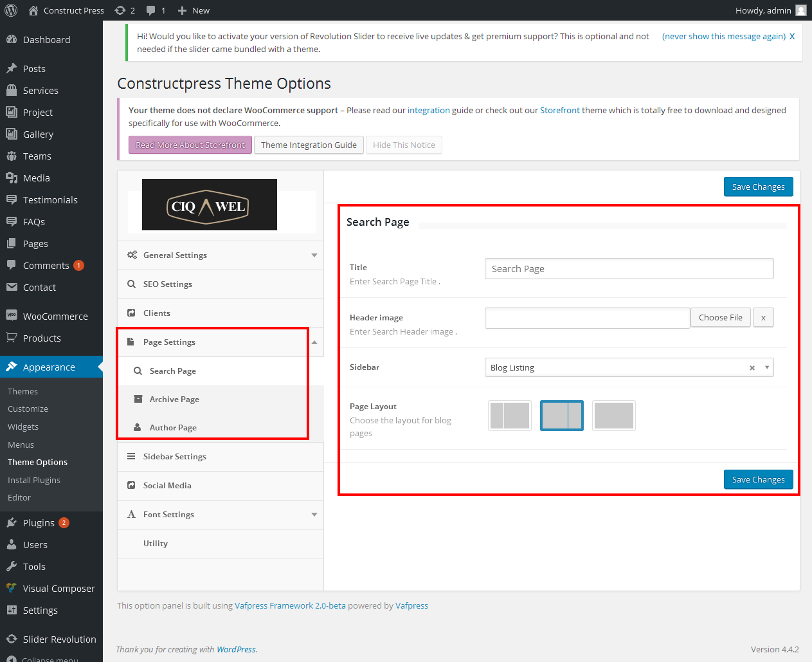Select the left sidebar page layout
Screen dimensions: 812x662
coord(510,416)
